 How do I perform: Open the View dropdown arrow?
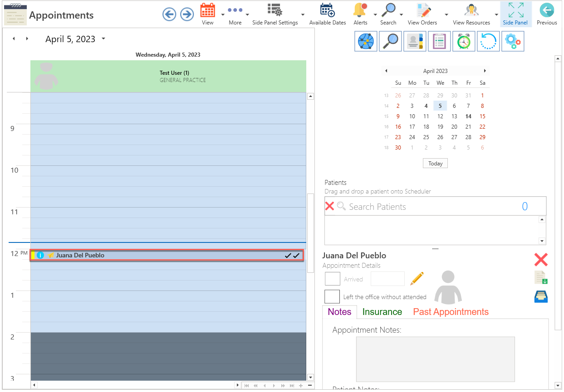[x=223, y=15]
